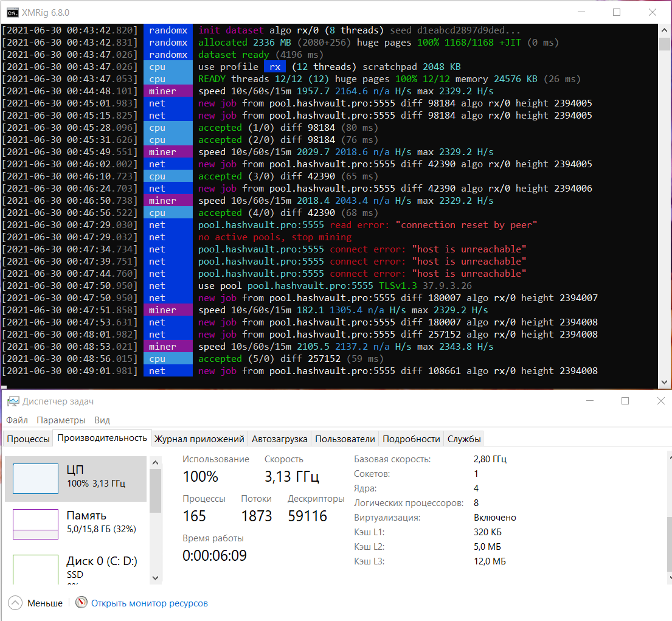Viewport: 672px width, 621px height.
Task: Click the "connection reset by peer" error text
Action: (x=466, y=225)
